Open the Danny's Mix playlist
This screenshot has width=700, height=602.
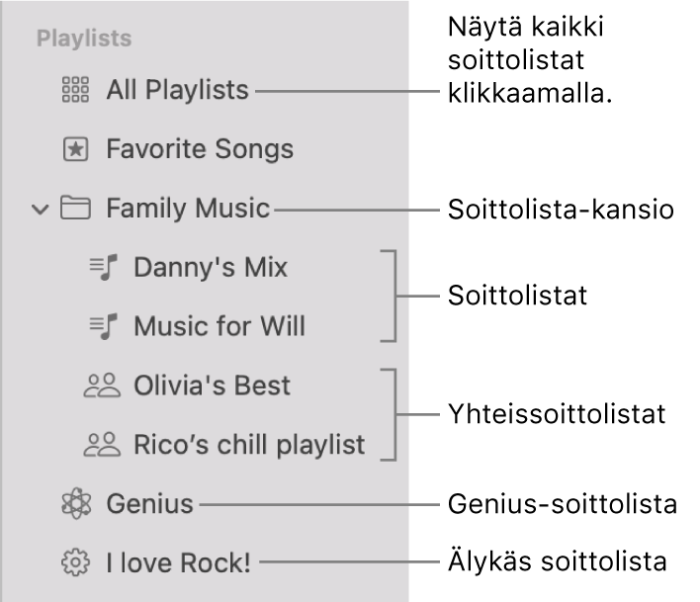pos(211,268)
